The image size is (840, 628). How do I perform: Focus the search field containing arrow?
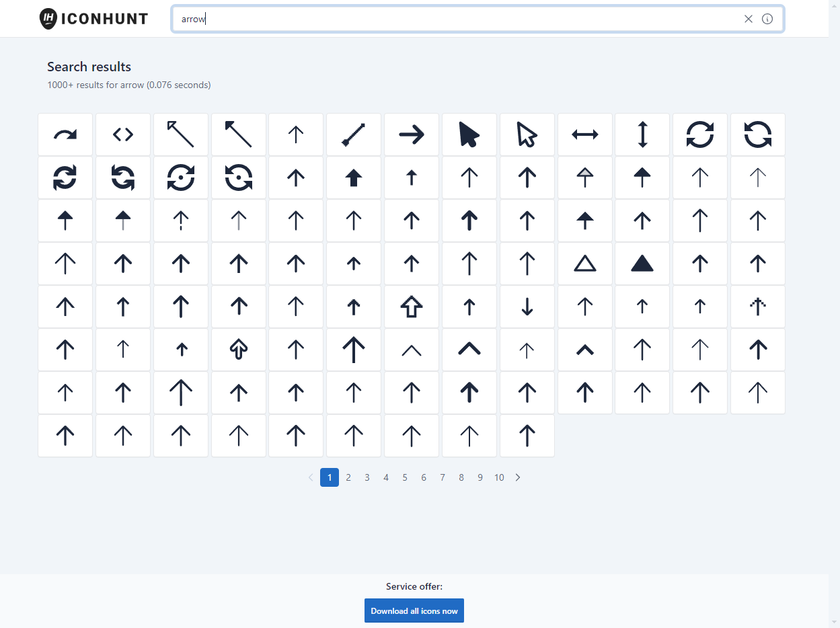pos(457,19)
